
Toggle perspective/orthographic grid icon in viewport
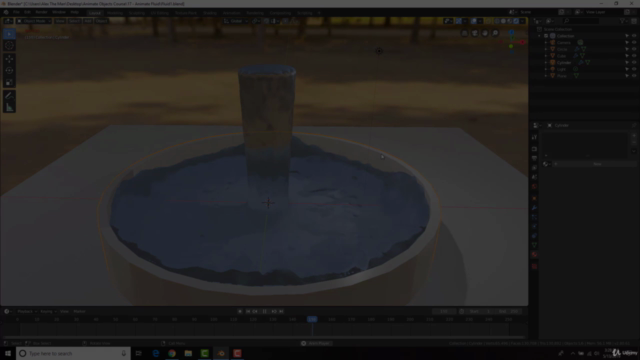[464, 33]
